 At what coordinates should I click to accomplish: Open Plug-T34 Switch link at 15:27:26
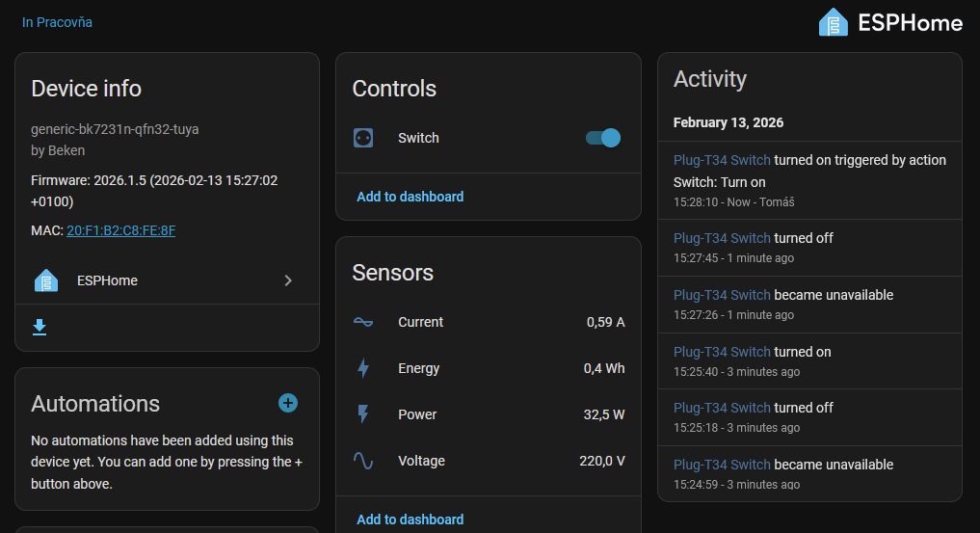pyautogui.click(x=722, y=295)
